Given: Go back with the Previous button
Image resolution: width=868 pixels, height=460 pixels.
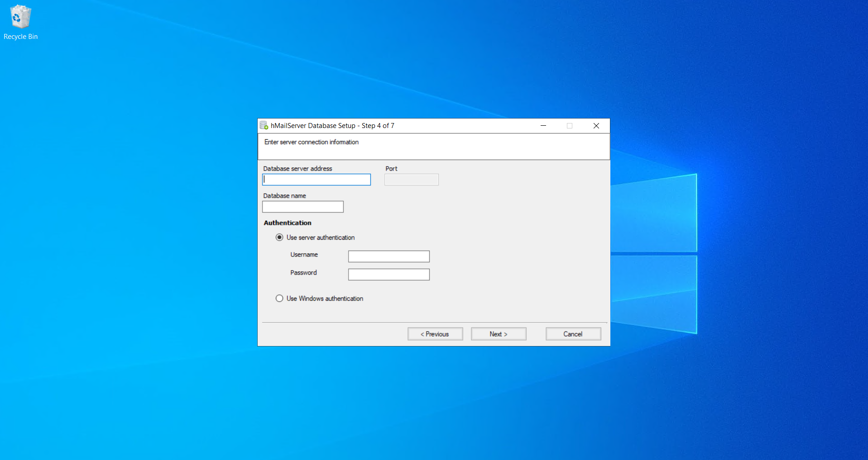Looking at the screenshot, I should tap(435, 334).
